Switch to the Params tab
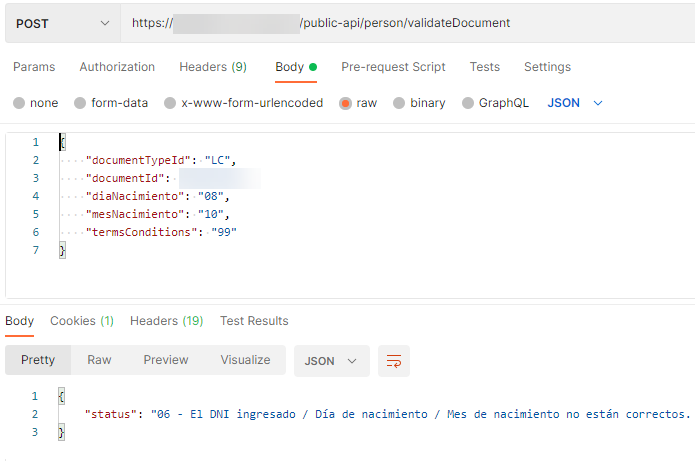Viewport: 695px width, 461px height. click(34, 67)
